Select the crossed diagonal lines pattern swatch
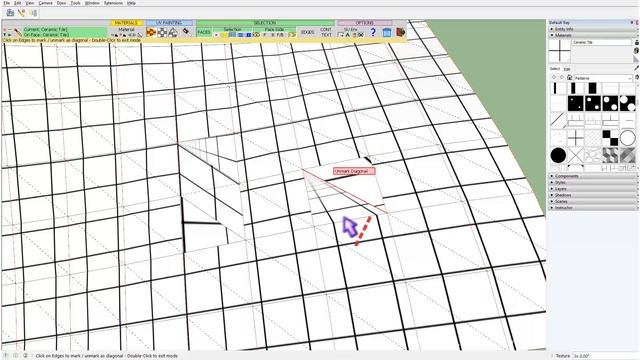This screenshot has height=360, width=640. tap(576, 155)
